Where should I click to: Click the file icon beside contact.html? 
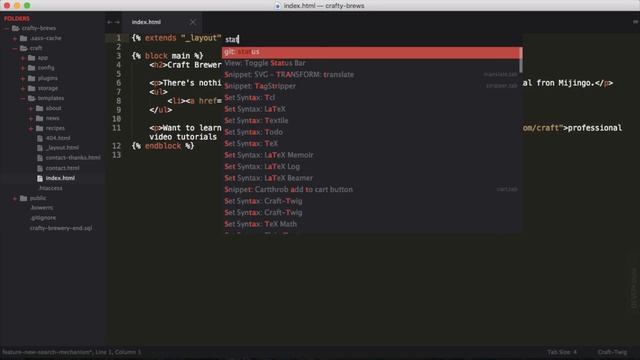(x=40, y=168)
